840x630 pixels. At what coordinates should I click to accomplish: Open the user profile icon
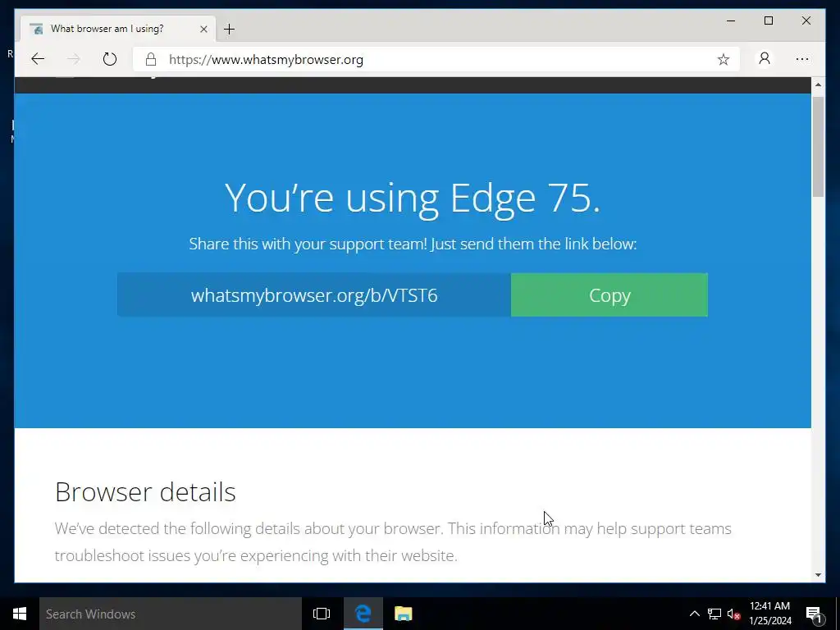765,58
